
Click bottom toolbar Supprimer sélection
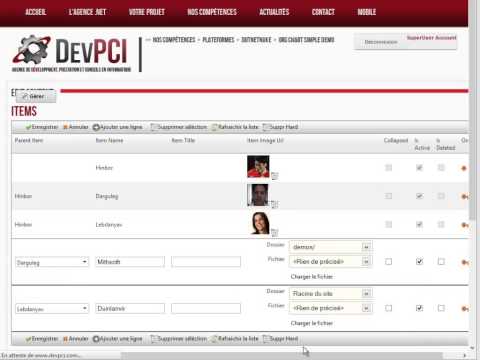[x=179, y=339]
